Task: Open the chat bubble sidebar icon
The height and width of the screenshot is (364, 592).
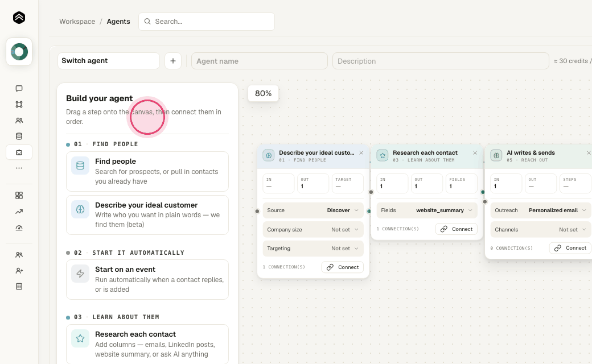Action: click(x=19, y=88)
